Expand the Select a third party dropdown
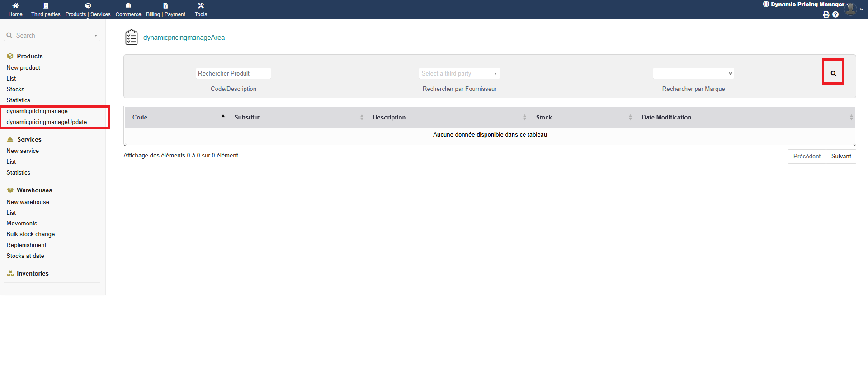 [459, 73]
